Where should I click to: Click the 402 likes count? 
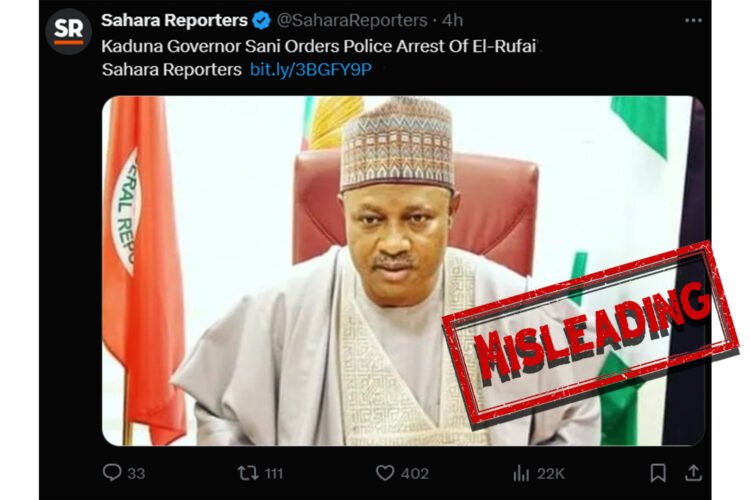pos(414,474)
